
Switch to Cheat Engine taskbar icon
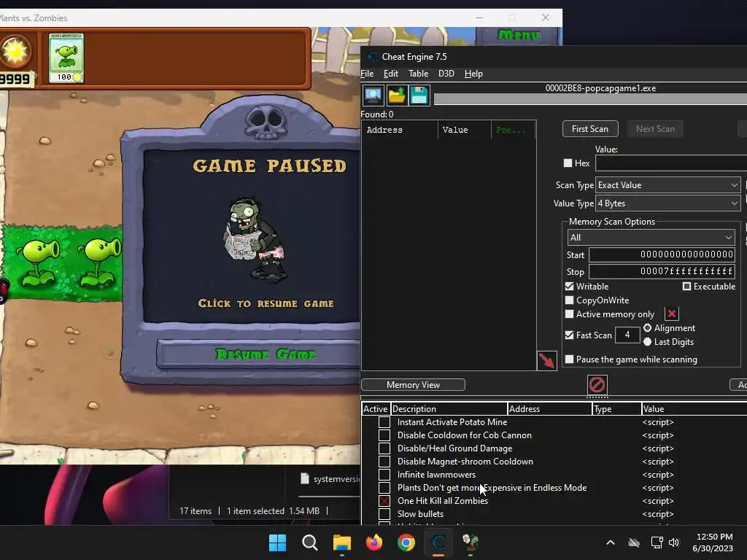(x=438, y=542)
